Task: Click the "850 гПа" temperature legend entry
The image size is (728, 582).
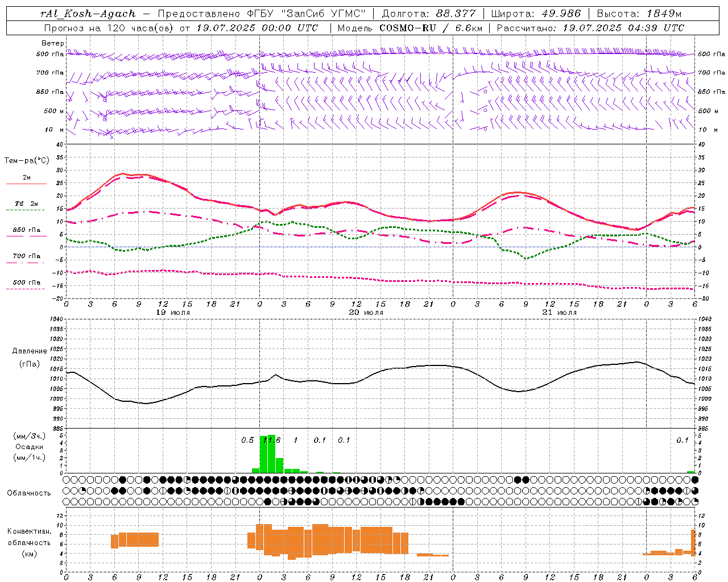Action: (27, 230)
